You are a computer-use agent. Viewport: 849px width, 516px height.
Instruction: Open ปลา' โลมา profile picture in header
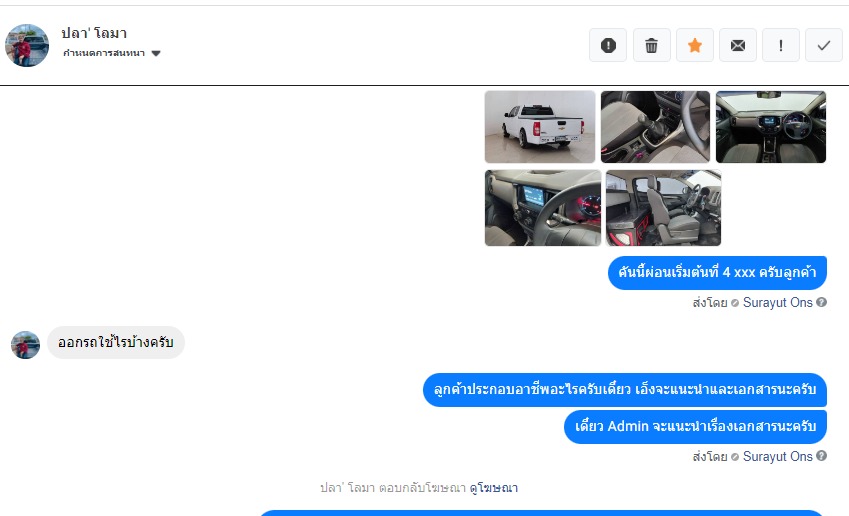point(27,45)
